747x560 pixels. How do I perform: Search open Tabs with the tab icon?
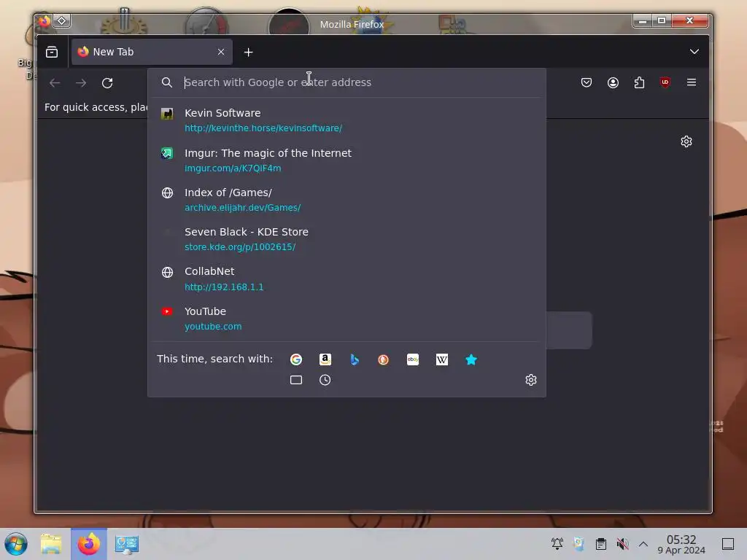(x=296, y=380)
